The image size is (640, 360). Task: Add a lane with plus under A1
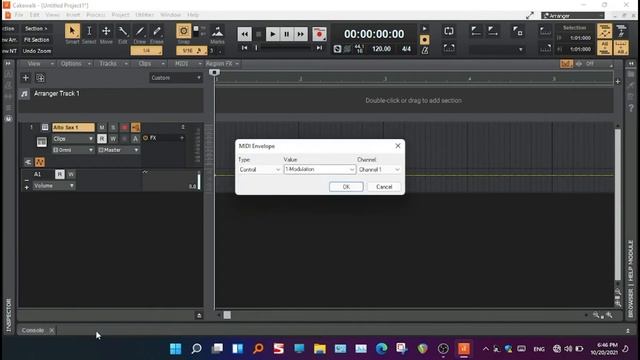tap(27, 187)
